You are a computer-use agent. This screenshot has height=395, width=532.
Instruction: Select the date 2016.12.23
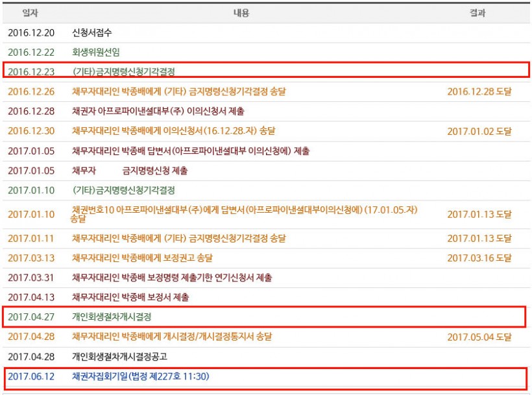(x=31, y=72)
